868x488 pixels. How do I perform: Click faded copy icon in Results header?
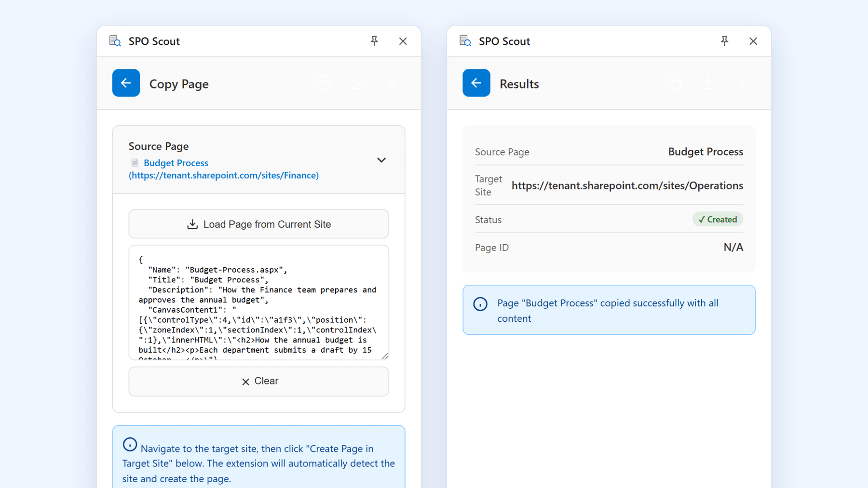pos(674,83)
